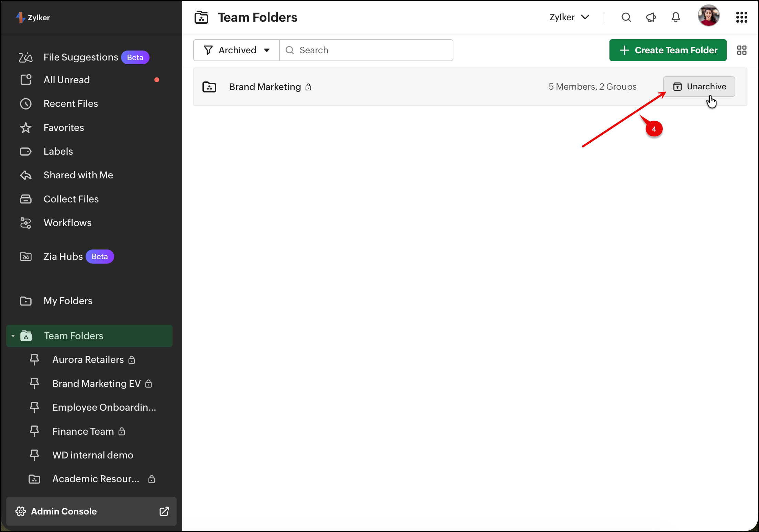Click pin icon beside WD internal demo
Image resolution: width=759 pixels, height=532 pixels.
click(34, 455)
